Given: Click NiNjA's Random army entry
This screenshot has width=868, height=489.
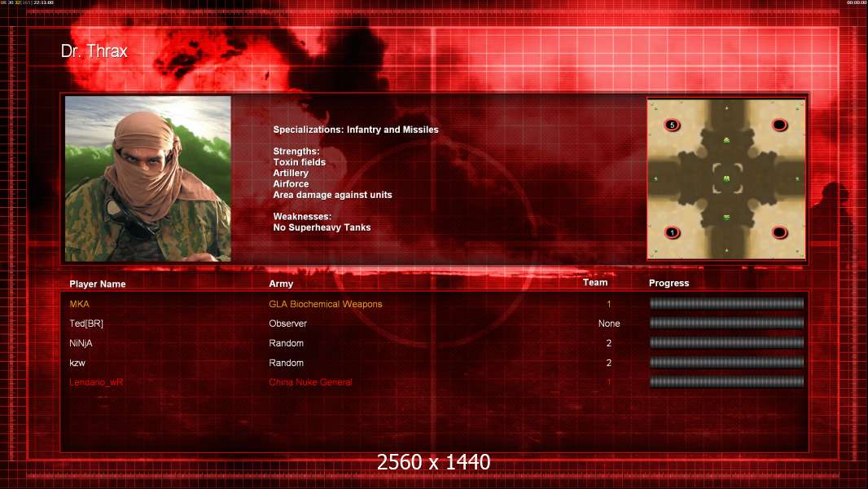Looking at the screenshot, I should click(x=286, y=343).
